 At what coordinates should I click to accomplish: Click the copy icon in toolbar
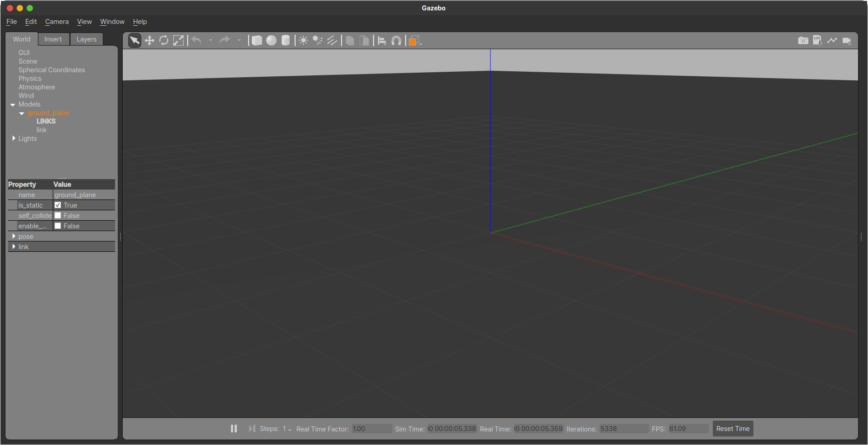350,41
